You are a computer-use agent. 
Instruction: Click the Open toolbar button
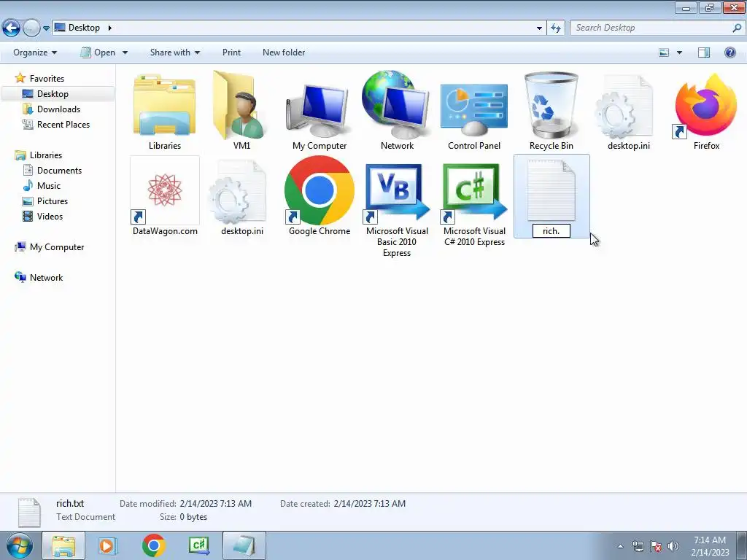(98, 52)
